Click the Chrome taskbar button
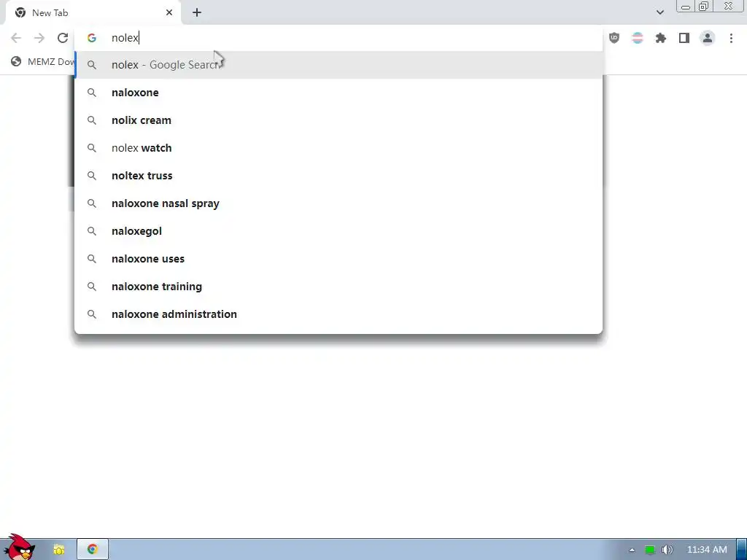747x560 pixels. click(x=93, y=550)
